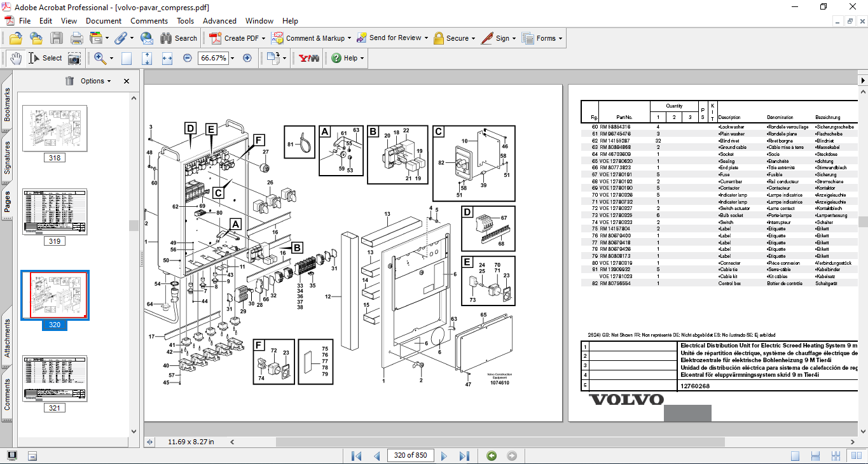Click the zoom out minus button
The image size is (868, 464).
(x=188, y=58)
